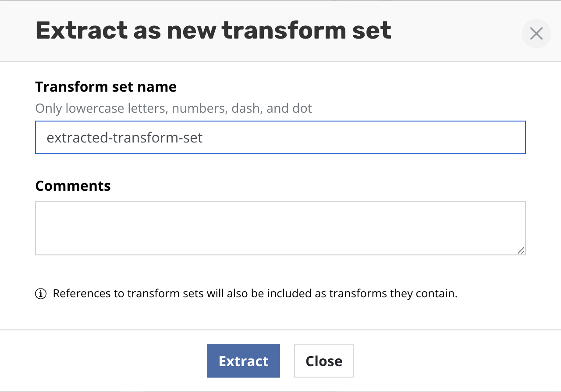The width and height of the screenshot is (561, 392).
Task: Click the lowercase letters helper text
Action: pos(174,108)
